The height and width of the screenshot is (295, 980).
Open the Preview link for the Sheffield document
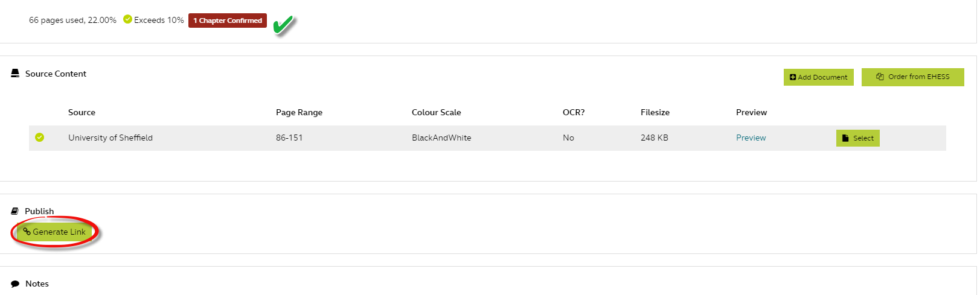coord(751,138)
